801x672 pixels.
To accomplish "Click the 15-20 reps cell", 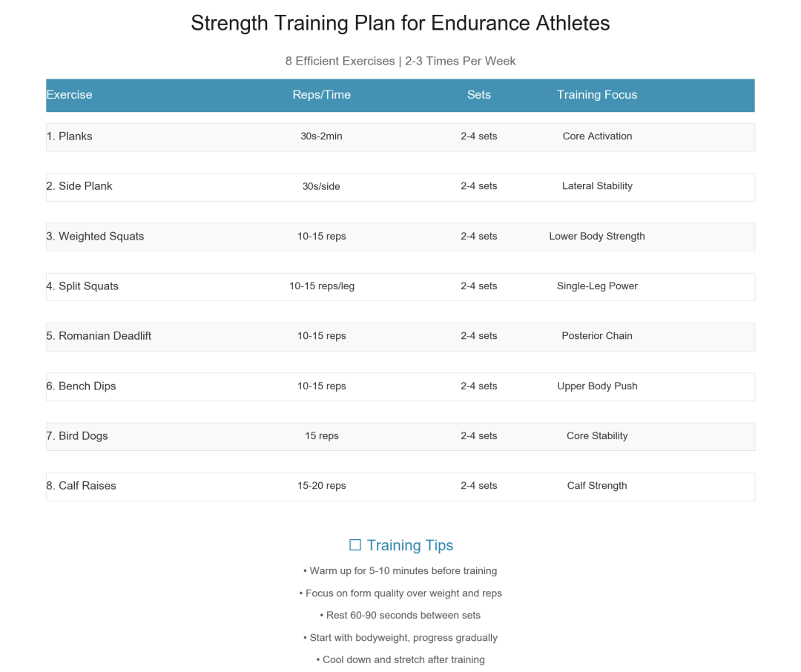I will (x=321, y=486).
